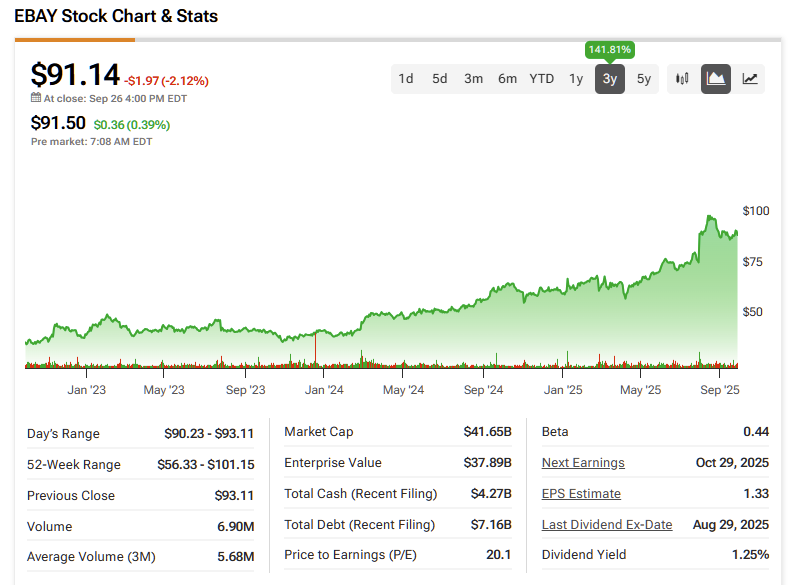Select the YTD time range
This screenshot has width=794, height=585.
click(x=541, y=79)
